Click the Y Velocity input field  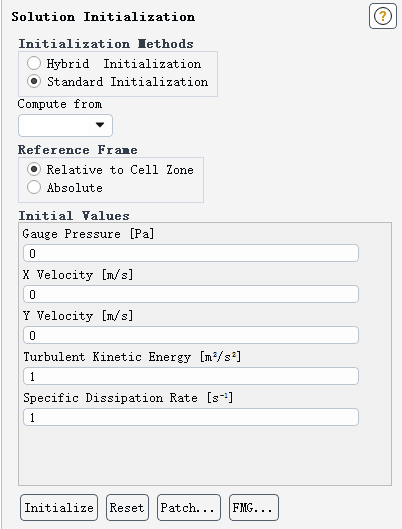coord(191,335)
